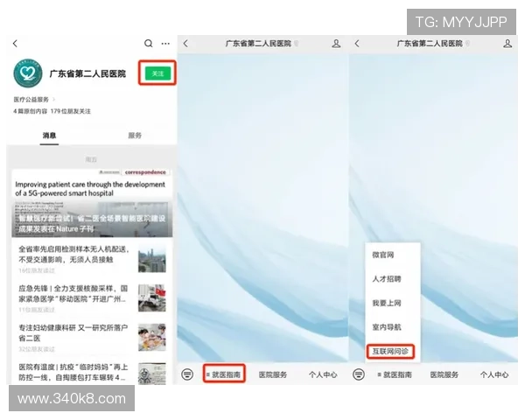Tap back arrow on hospital profile page
Screen dimensions: 525x420
coord(15,44)
